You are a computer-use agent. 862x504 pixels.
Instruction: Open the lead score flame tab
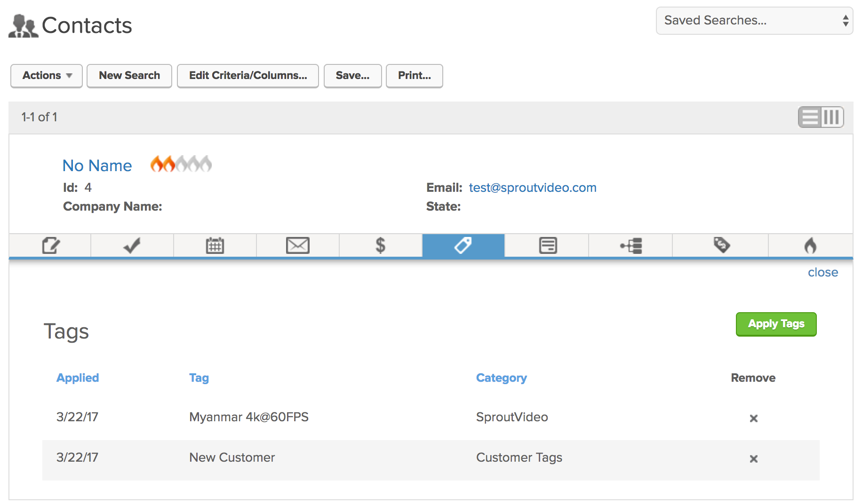[x=810, y=245]
